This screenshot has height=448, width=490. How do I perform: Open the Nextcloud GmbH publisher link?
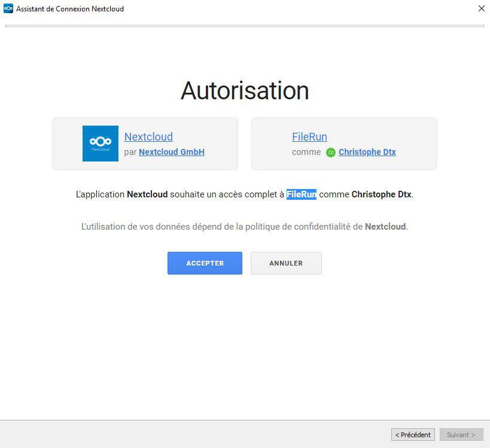click(172, 152)
